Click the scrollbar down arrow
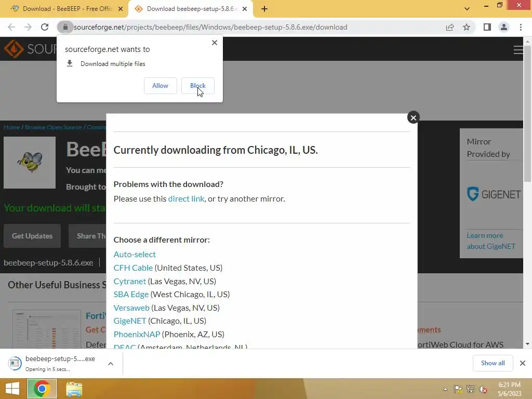 point(527,344)
